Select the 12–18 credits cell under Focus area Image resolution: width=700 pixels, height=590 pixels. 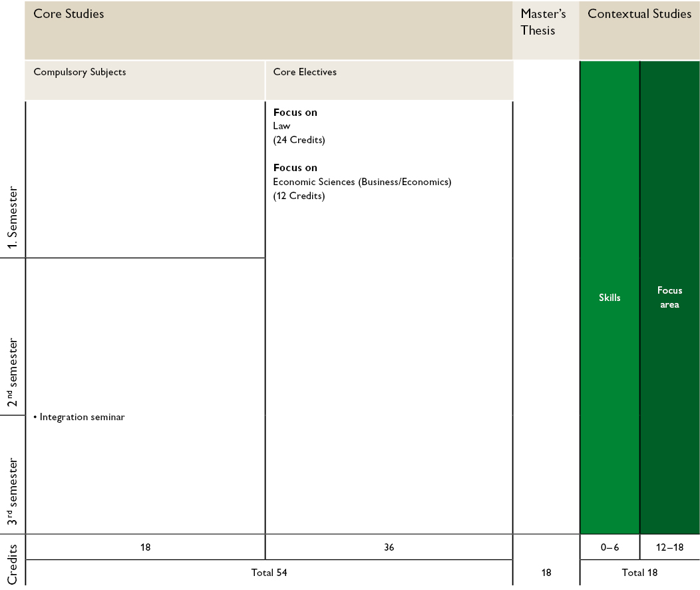pyautogui.click(x=669, y=547)
